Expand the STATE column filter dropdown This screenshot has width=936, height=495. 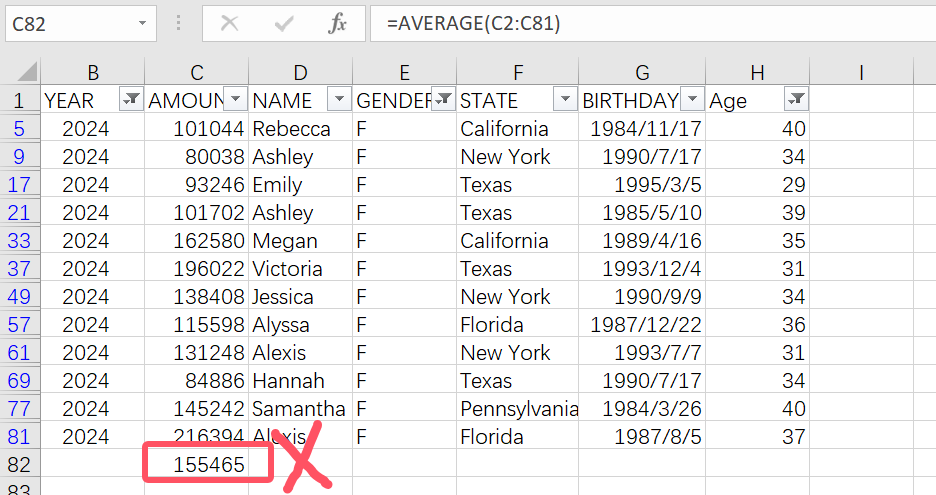[x=565, y=99]
